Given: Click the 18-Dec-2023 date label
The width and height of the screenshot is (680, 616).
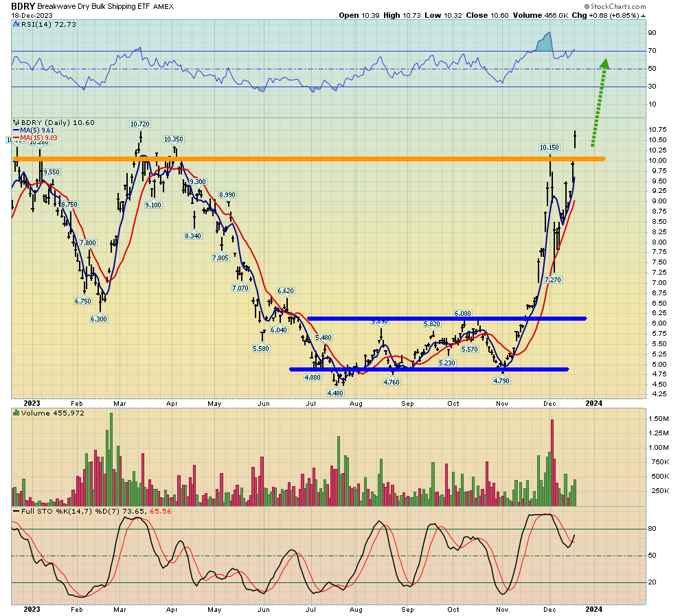Looking at the screenshot, I should click(x=32, y=16).
